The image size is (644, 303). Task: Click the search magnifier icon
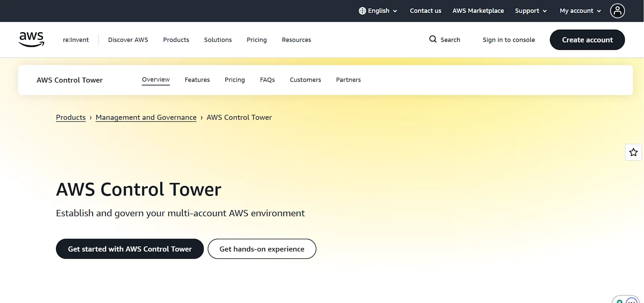click(x=433, y=39)
